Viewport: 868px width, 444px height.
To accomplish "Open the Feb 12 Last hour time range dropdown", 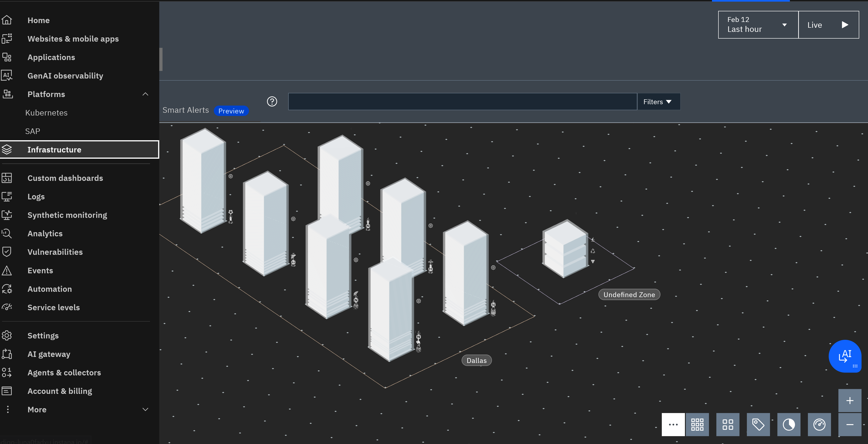I will 758,24.
